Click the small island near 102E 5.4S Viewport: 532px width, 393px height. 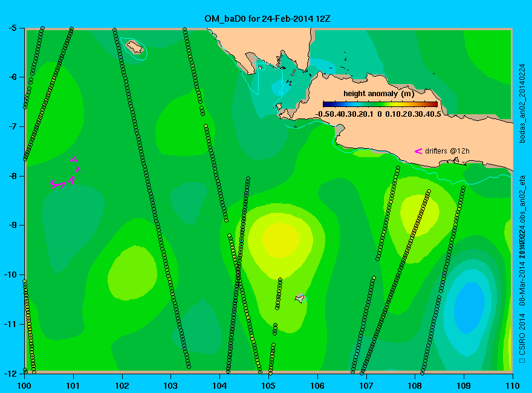[135, 47]
